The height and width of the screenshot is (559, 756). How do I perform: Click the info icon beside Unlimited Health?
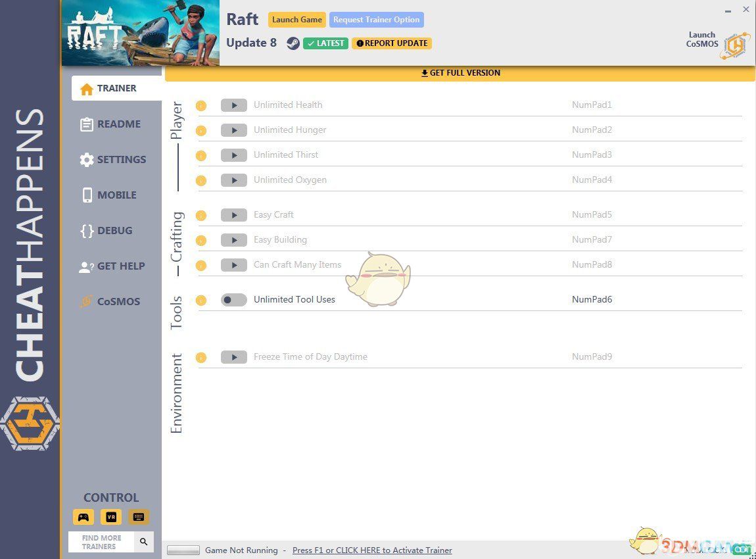[x=201, y=106]
